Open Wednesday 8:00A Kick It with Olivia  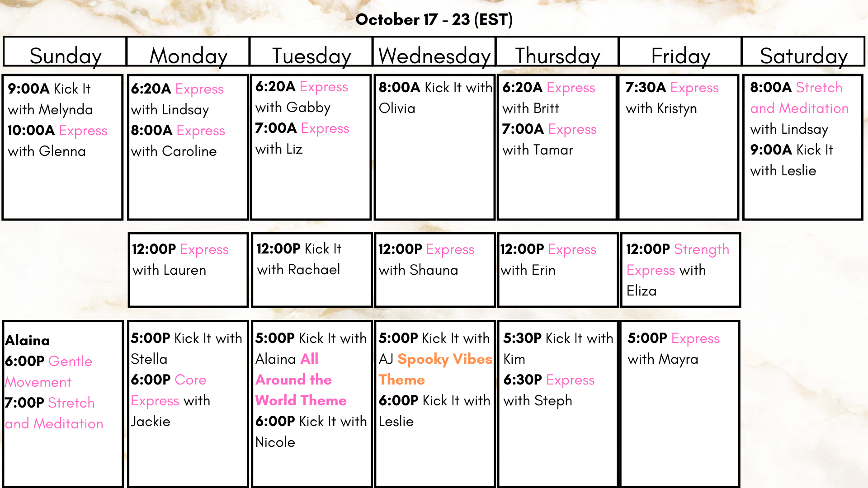tap(435, 98)
